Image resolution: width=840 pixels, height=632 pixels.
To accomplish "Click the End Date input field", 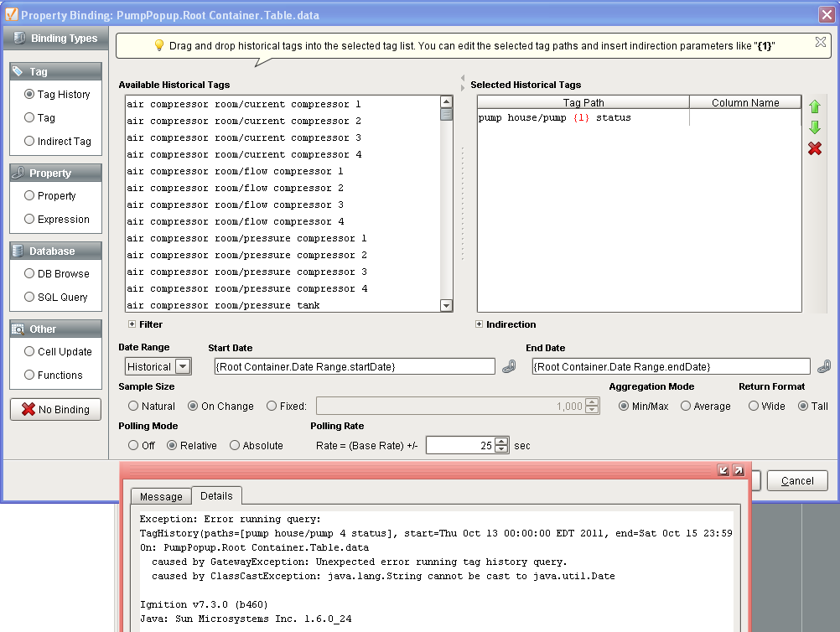I will coord(671,366).
